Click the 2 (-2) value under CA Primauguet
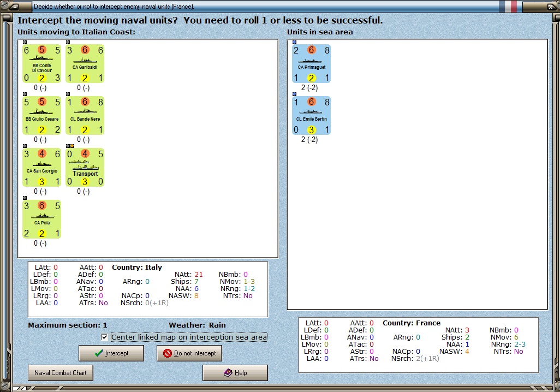 309,87
